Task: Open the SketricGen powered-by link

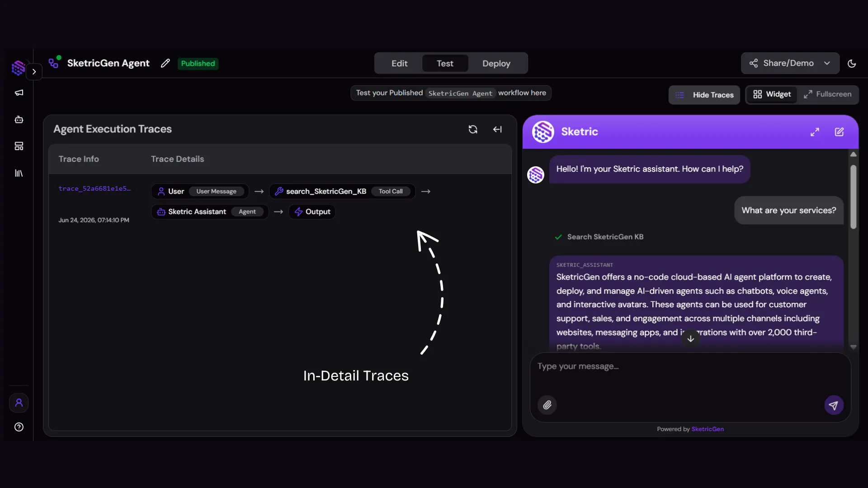Action: pos(708,429)
